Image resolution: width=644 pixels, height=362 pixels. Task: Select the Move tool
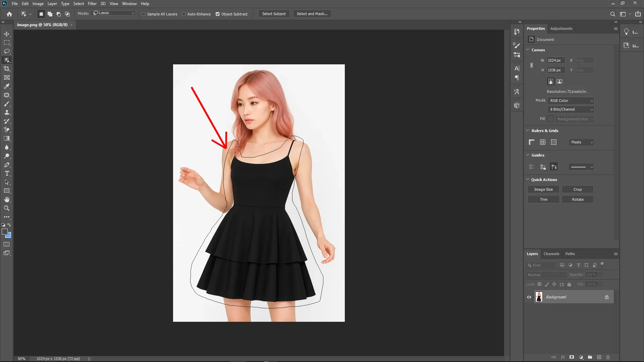click(7, 34)
